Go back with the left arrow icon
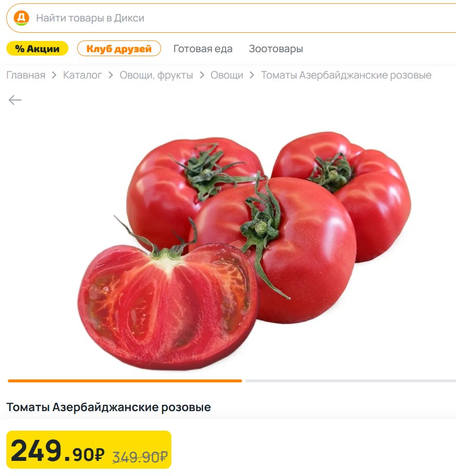 click(x=15, y=100)
